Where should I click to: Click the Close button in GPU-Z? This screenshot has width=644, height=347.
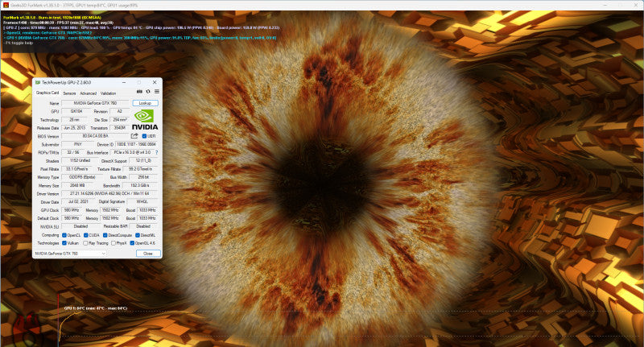[148, 254]
